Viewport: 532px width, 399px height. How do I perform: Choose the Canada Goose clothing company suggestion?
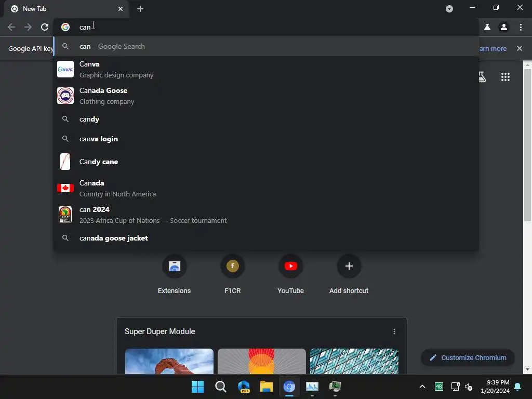267,96
